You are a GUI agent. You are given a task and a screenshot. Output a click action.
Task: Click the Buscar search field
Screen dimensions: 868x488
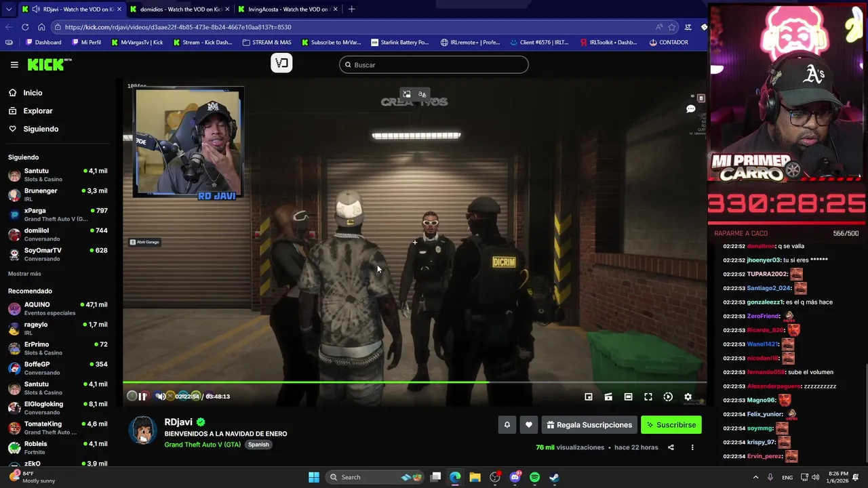tap(434, 65)
